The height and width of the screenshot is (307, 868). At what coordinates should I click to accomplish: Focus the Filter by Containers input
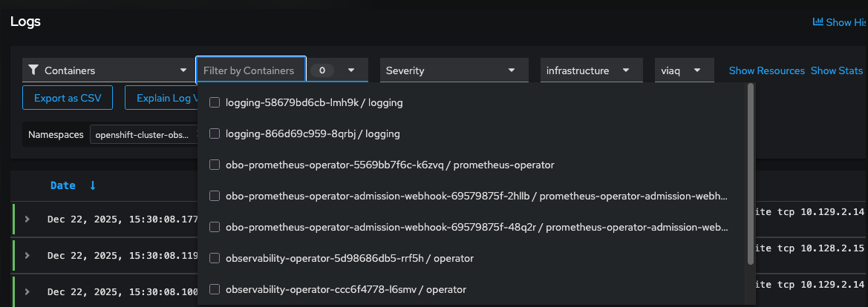click(251, 70)
